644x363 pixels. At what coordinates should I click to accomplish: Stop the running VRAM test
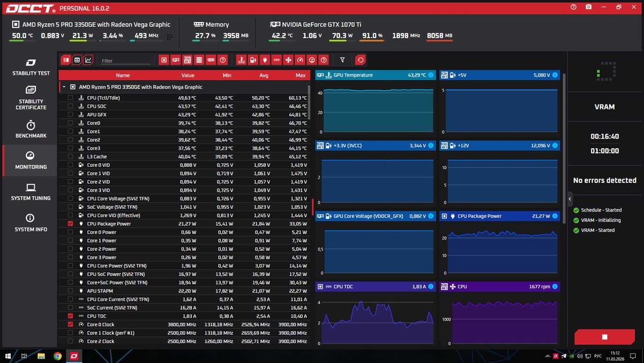coord(605,337)
